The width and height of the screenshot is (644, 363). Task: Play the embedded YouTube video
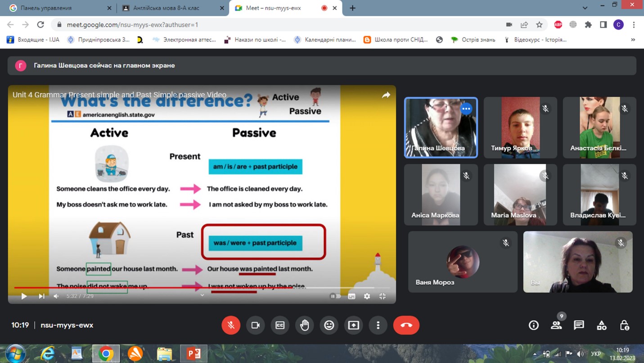[24, 296]
